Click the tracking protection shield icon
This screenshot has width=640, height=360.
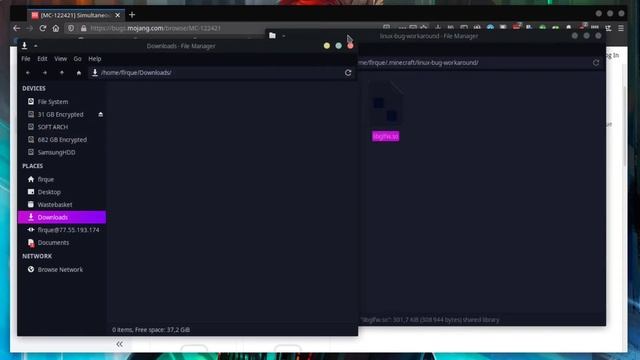pos(71,28)
